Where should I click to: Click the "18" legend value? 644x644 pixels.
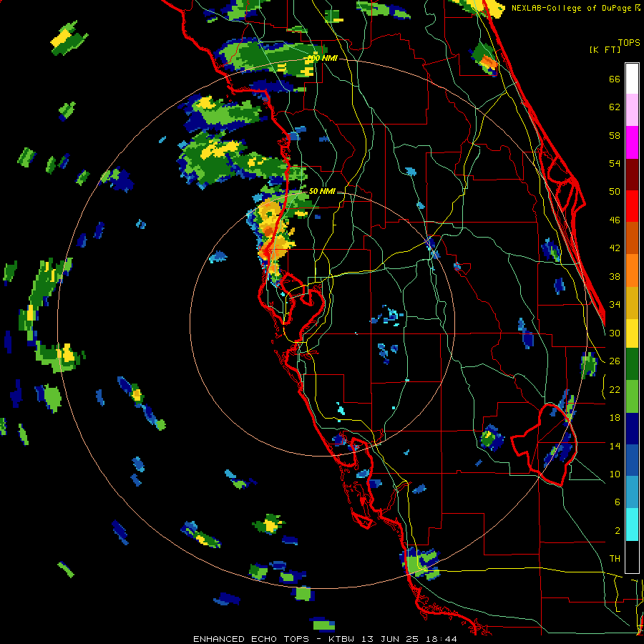tap(615, 418)
